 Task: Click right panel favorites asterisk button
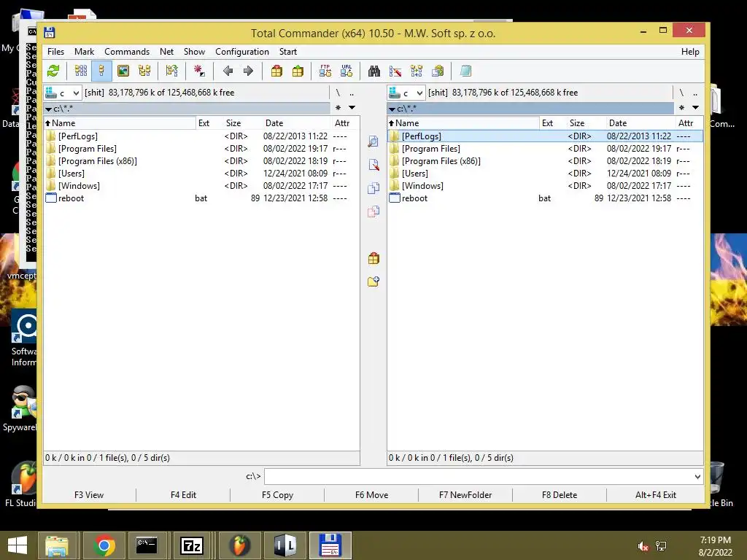(x=682, y=108)
